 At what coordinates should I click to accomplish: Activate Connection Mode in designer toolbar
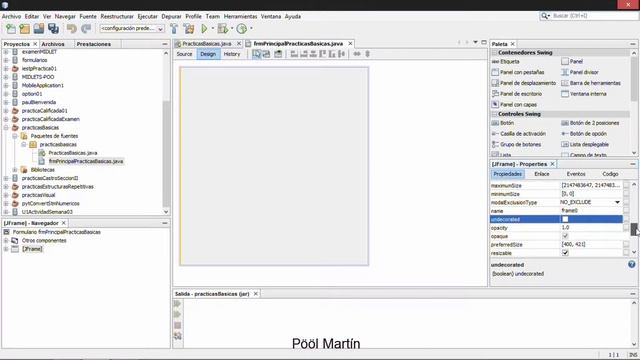267,54
